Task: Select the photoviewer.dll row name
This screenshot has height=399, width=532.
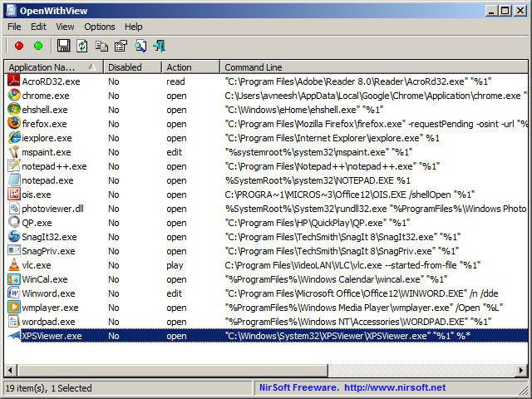Action: (52, 209)
